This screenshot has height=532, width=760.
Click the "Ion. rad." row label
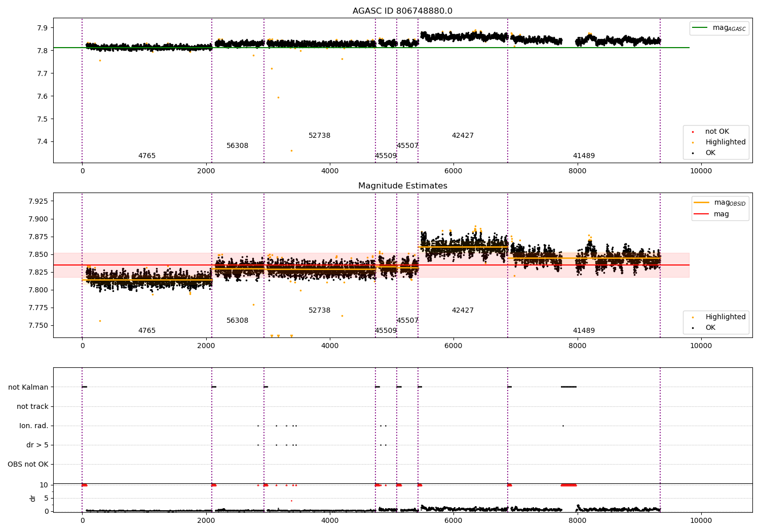coord(34,426)
